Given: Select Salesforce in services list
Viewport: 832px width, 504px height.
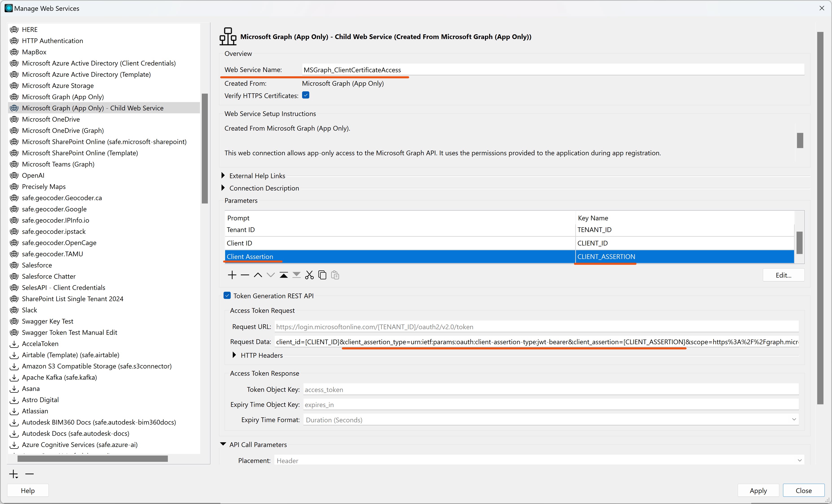Looking at the screenshot, I should tap(37, 265).
